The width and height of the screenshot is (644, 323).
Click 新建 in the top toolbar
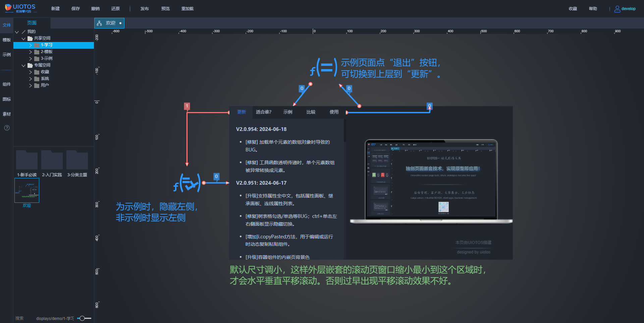click(x=55, y=9)
